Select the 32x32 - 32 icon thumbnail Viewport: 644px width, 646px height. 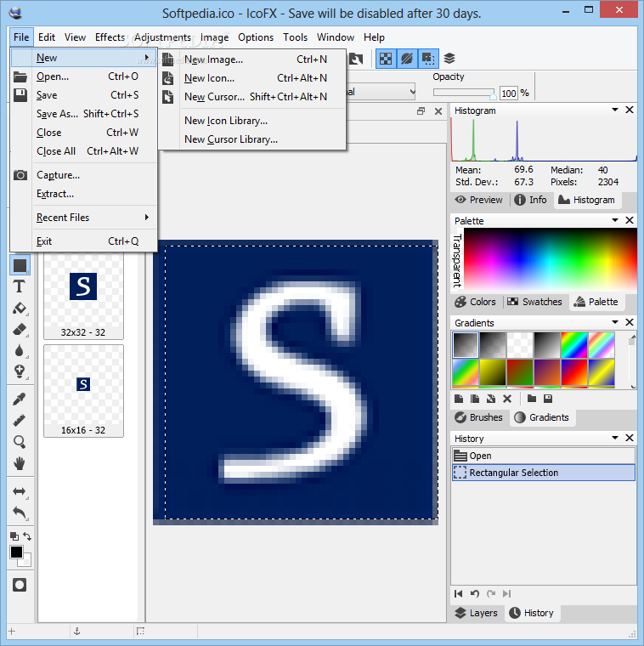[x=83, y=296]
